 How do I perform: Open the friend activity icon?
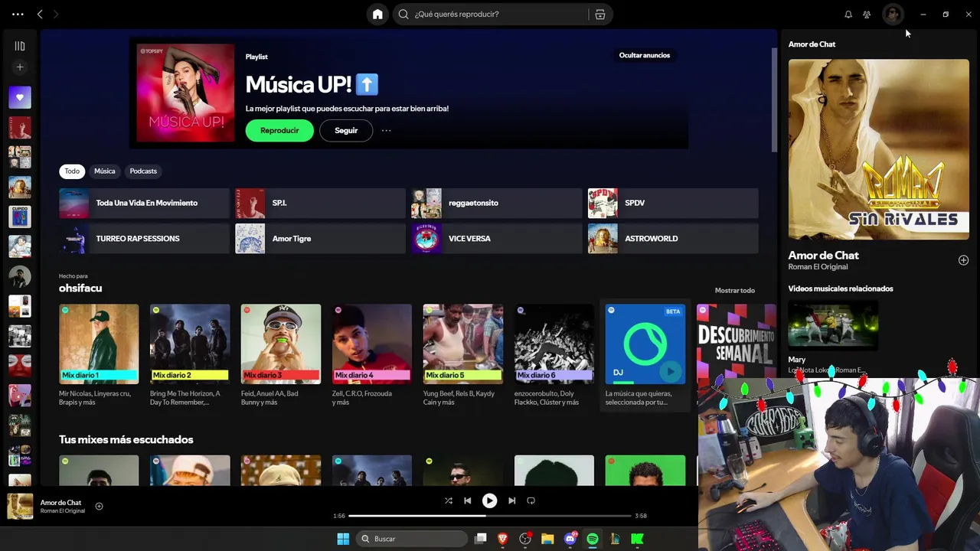point(867,14)
